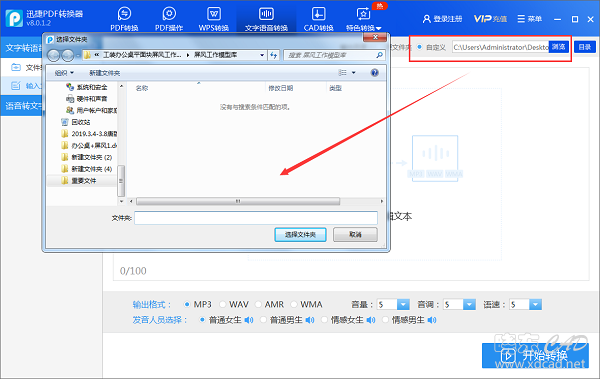600x379 pixels.
Task: Sort by the 类型 column header
Action: (x=335, y=88)
